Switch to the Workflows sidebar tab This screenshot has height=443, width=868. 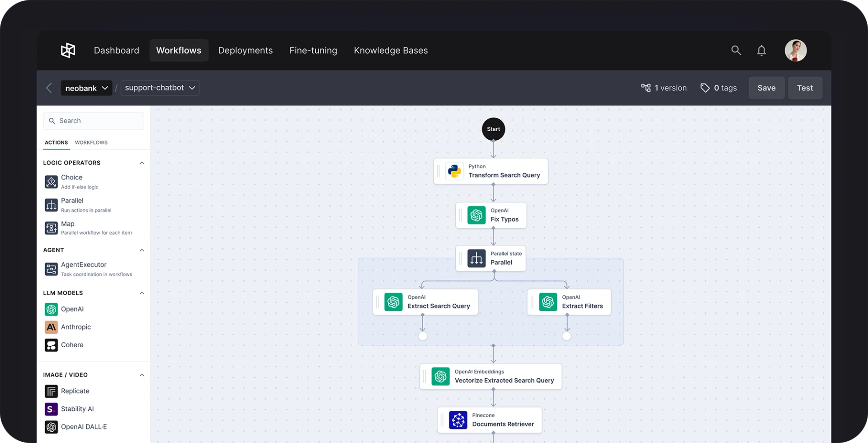91,142
